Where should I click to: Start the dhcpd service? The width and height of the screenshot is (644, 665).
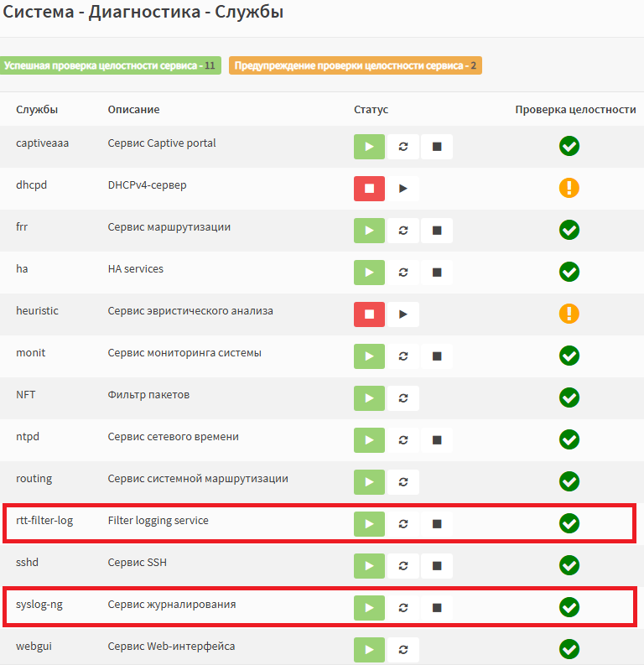[403, 189]
